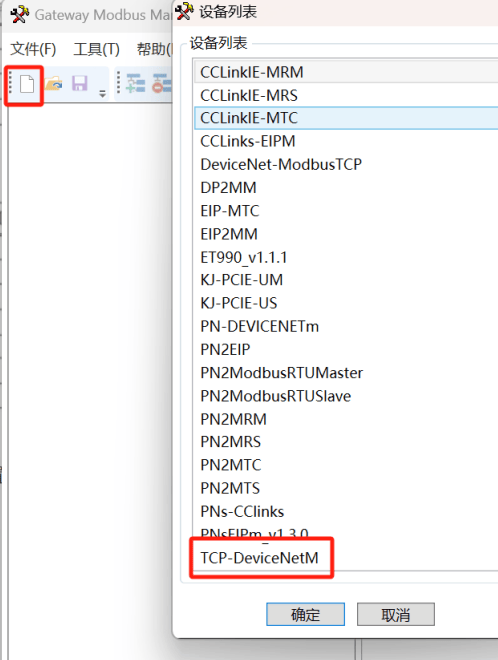This screenshot has height=660, width=498.
Task: Click the Save floppy disk icon
Action: 80,83
